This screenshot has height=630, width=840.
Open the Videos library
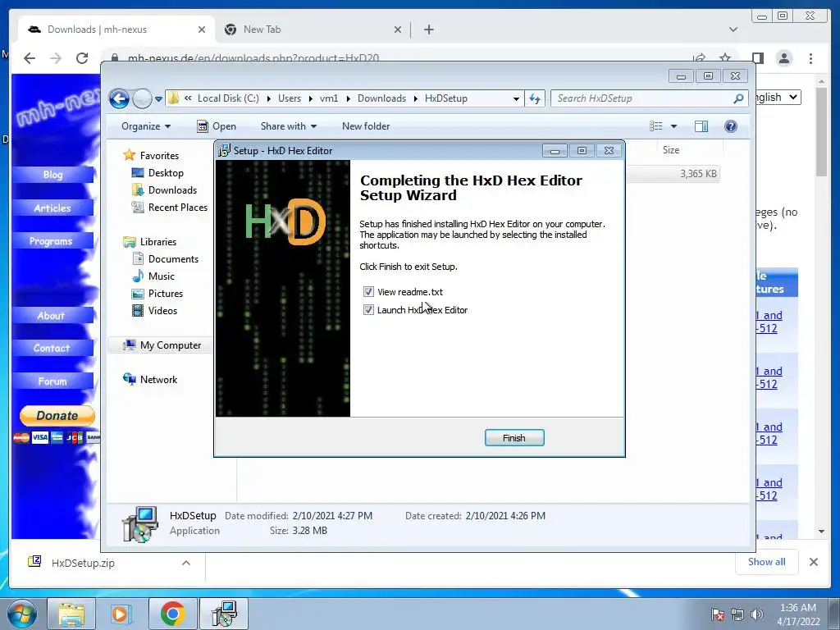[x=162, y=311]
